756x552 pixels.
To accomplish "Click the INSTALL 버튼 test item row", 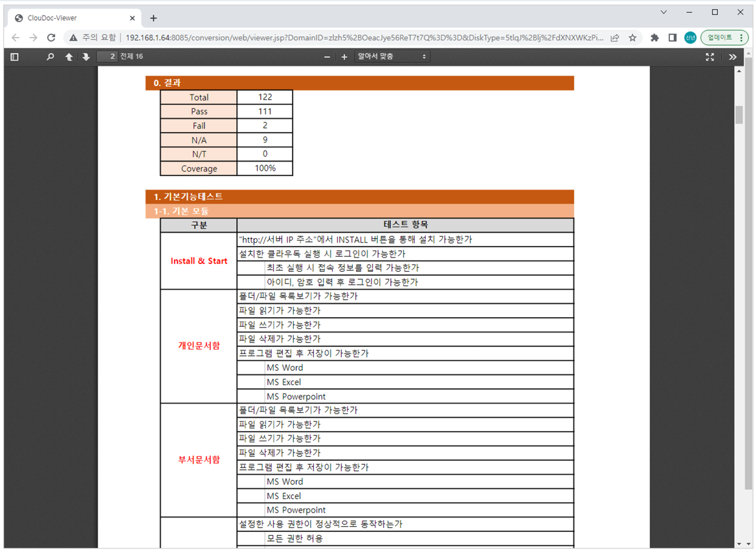I will (405, 239).
